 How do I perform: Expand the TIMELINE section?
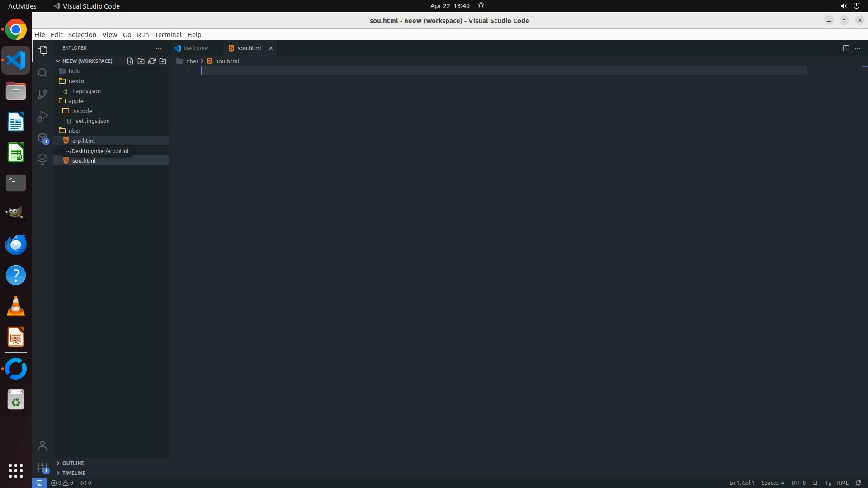(x=74, y=473)
